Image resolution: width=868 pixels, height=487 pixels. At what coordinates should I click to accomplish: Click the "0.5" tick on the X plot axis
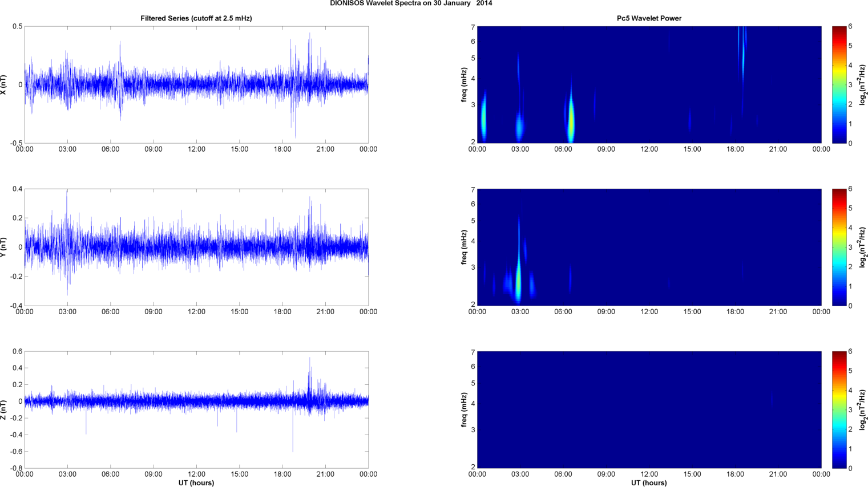click(x=17, y=26)
